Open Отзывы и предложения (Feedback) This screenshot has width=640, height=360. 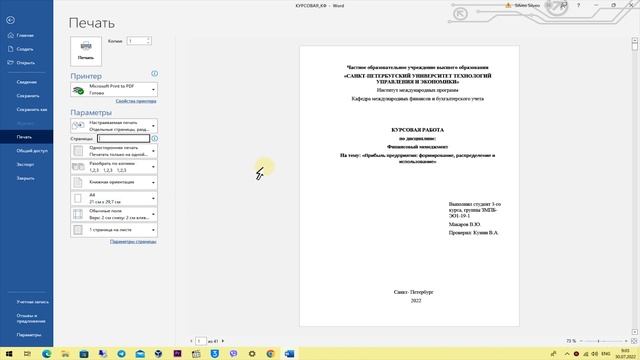(x=26, y=318)
